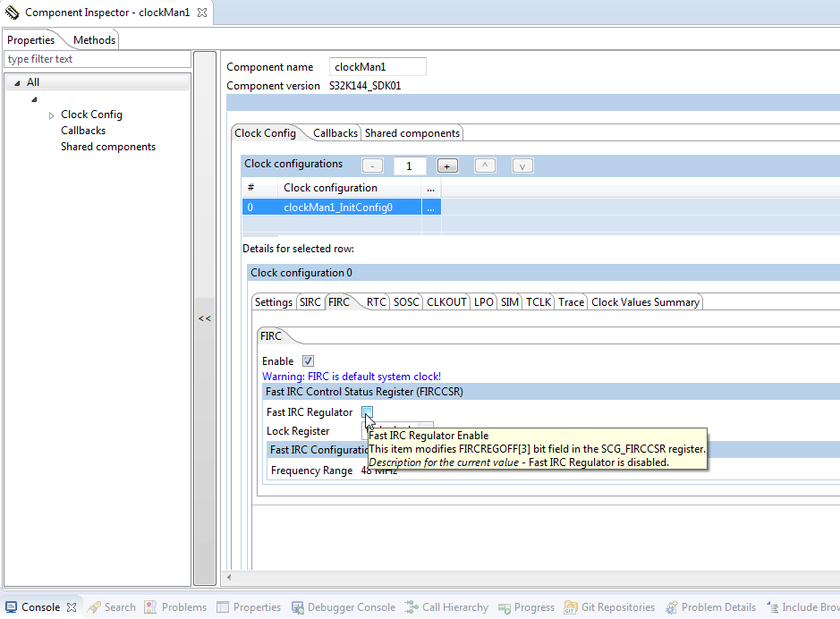Click the Properties view icon in bottom bar
This screenshot has width=840, height=619.
[x=223, y=607]
